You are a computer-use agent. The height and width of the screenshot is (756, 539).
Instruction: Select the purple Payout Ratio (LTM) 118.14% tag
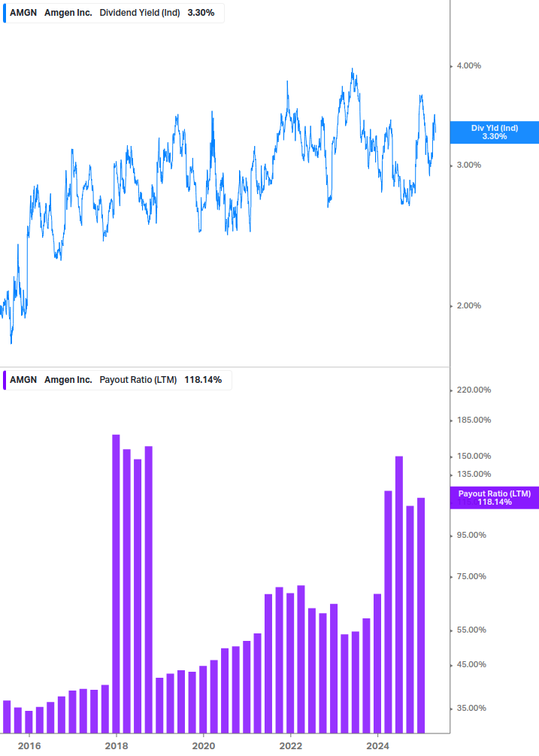click(495, 497)
